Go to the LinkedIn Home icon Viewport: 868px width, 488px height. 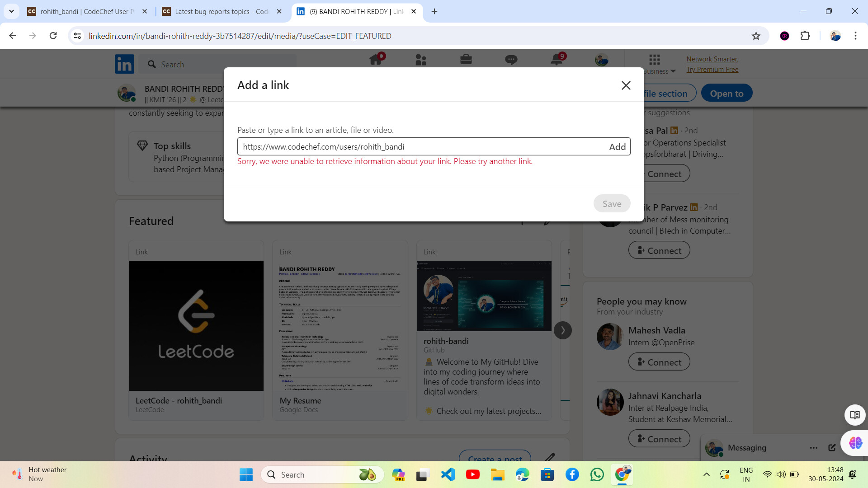click(x=376, y=60)
